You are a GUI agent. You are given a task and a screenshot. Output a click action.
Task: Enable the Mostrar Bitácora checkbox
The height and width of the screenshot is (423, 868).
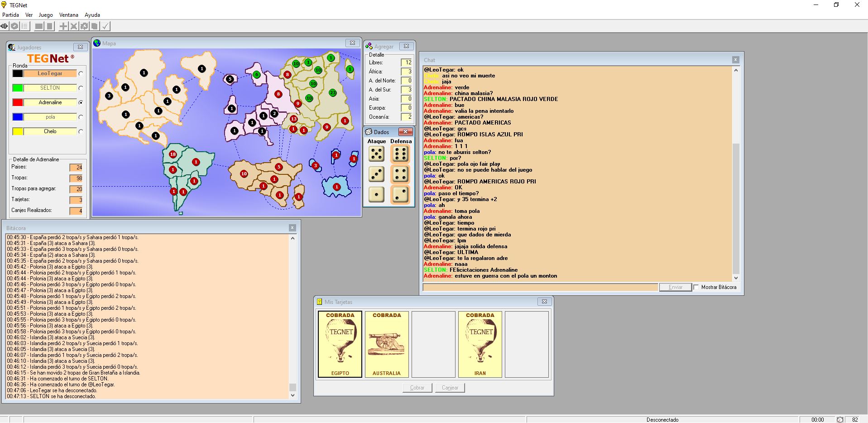(696, 287)
